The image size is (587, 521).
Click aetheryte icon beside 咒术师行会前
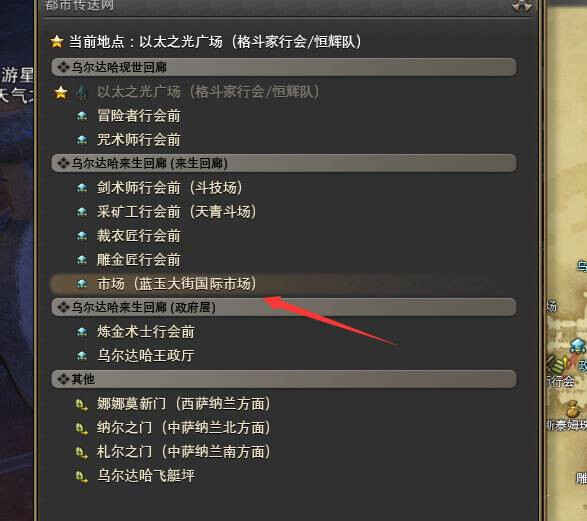tap(82, 140)
